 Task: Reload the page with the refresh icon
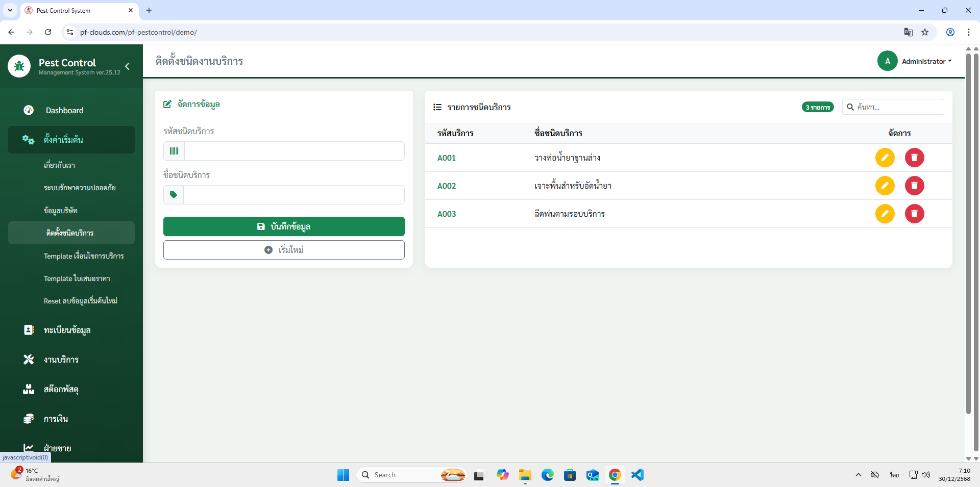tap(48, 32)
